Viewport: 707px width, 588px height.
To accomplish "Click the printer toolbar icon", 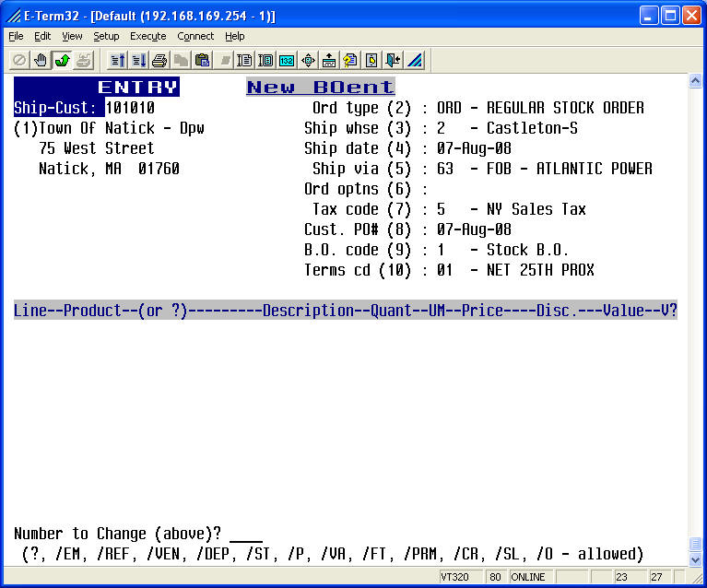I will click(159, 60).
